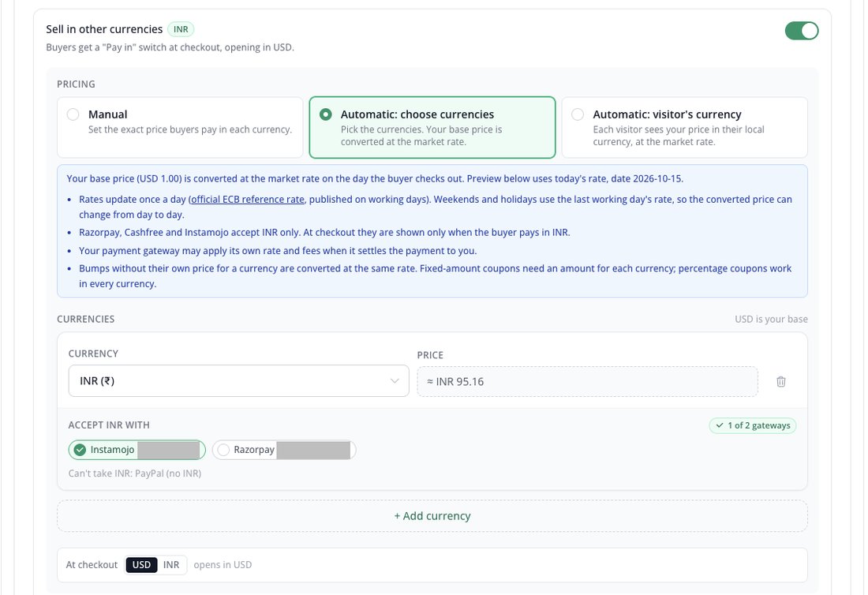
Task: Delete the INR currency row with trash icon
Action: (780, 381)
